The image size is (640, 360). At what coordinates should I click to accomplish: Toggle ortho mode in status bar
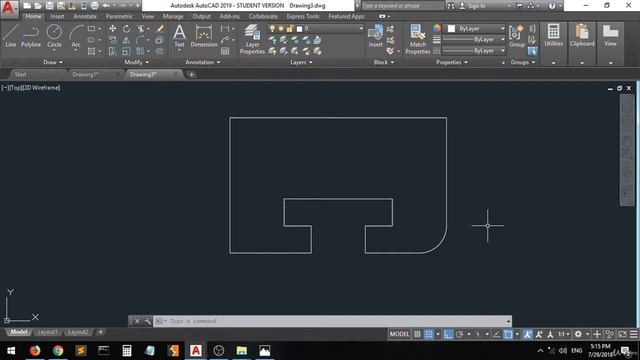(448, 334)
